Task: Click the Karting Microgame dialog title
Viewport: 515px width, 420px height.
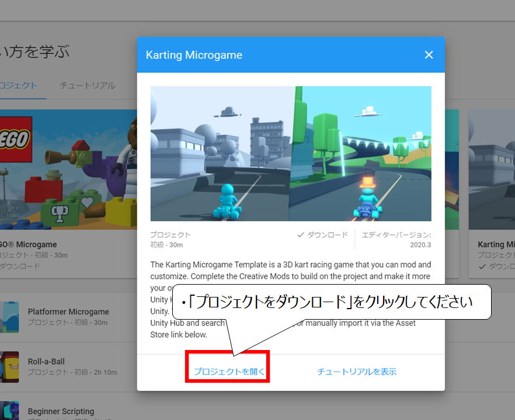Action: pos(194,55)
